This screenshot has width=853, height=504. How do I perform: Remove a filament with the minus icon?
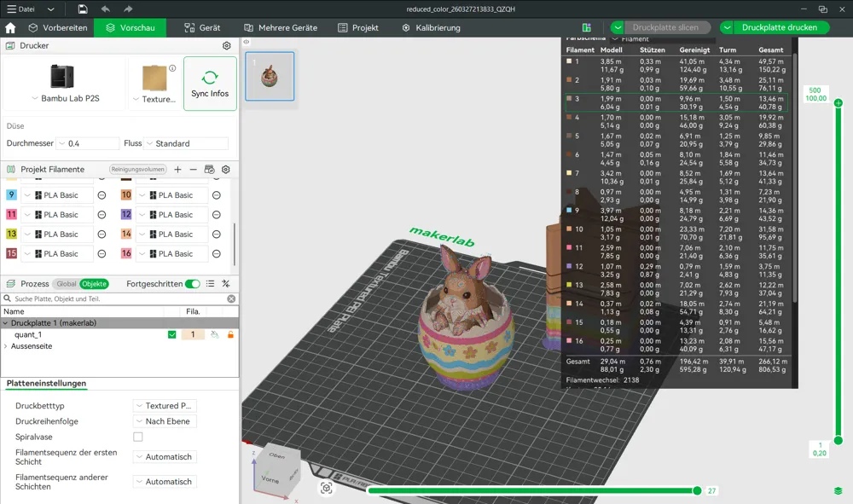193,170
